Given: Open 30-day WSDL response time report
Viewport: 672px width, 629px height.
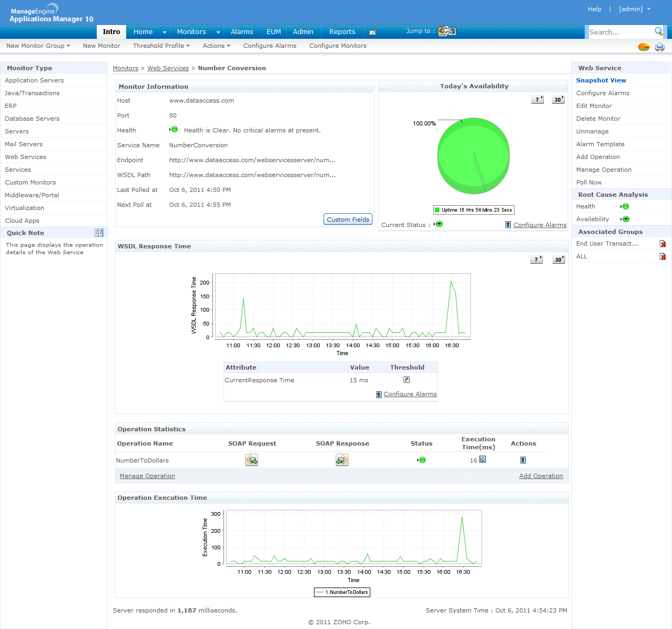Looking at the screenshot, I should 558,259.
